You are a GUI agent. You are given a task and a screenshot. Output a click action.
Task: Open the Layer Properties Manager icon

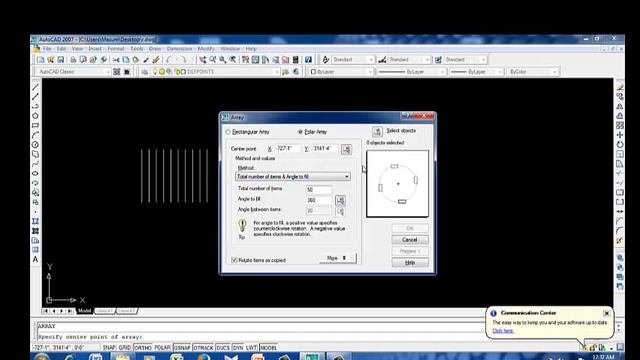pos(144,72)
